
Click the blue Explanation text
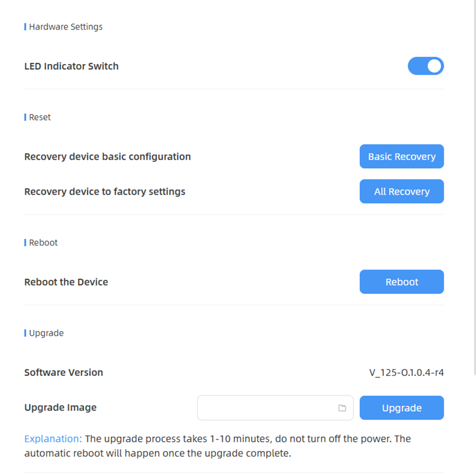coord(53,439)
